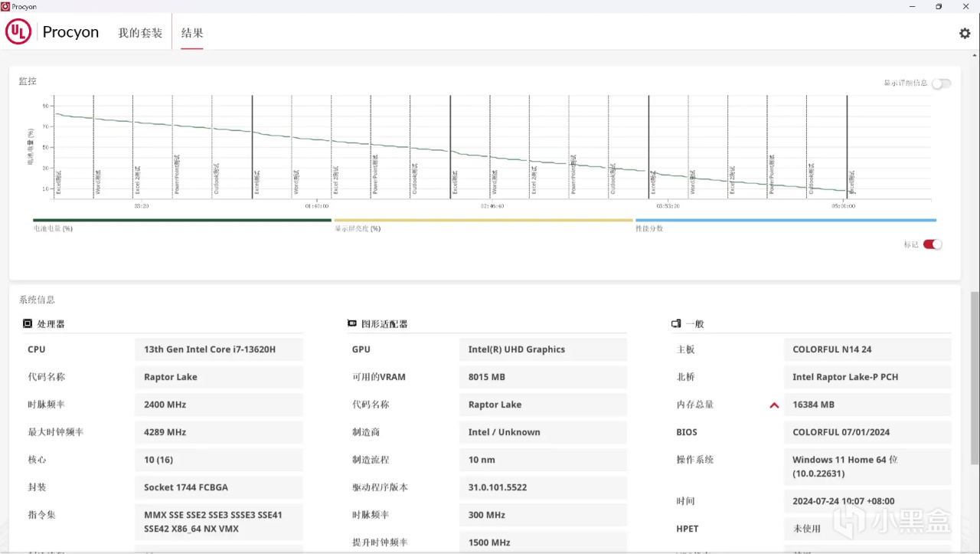Click the HPET row label
This screenshot has height=554, width=980.
[x=688, y=529]
